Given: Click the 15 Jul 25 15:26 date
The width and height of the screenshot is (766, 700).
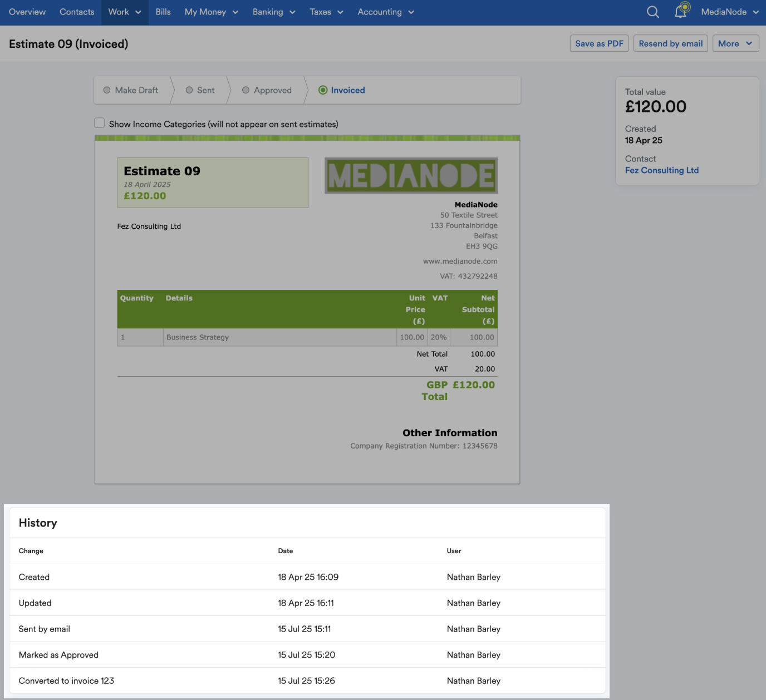Looking at the screenshot, I should (x=307, y=681).
